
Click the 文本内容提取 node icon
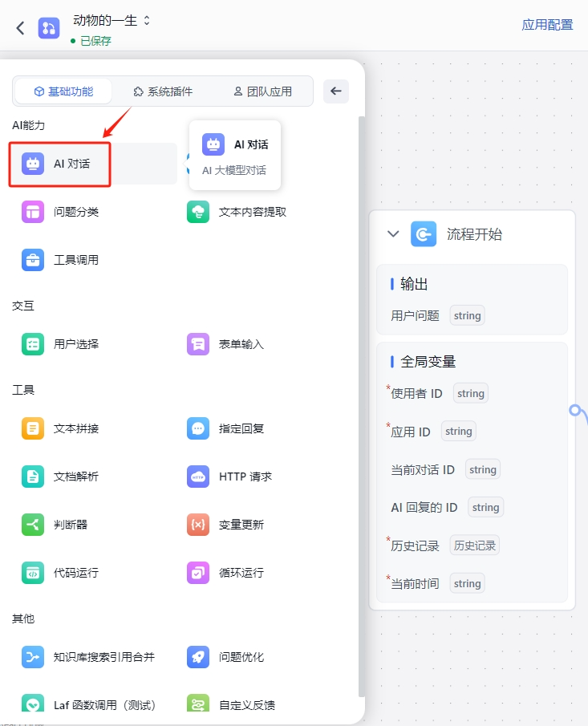pyautogui.click(x=198, y=212)
